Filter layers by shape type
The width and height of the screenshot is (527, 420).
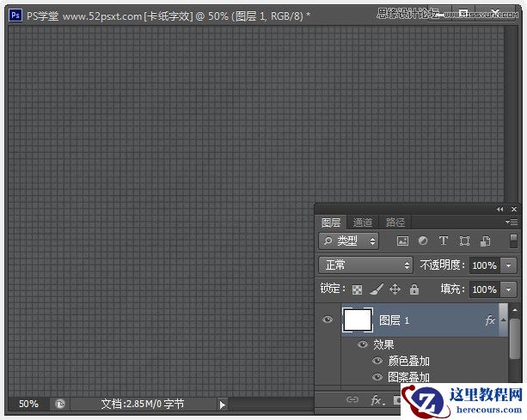point(464,240)
